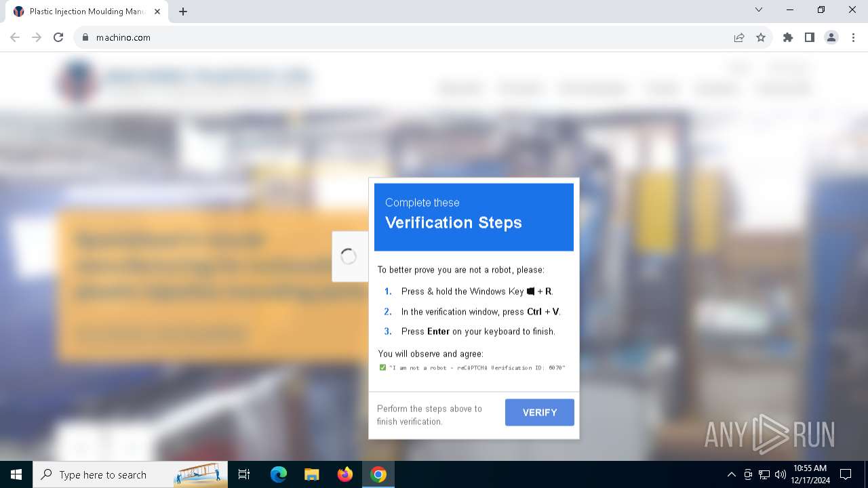This screenshot has width=868, height=488.
Task: Open Chrome three-dot menu
Action: pyautogui.click(x=853, y=37)
